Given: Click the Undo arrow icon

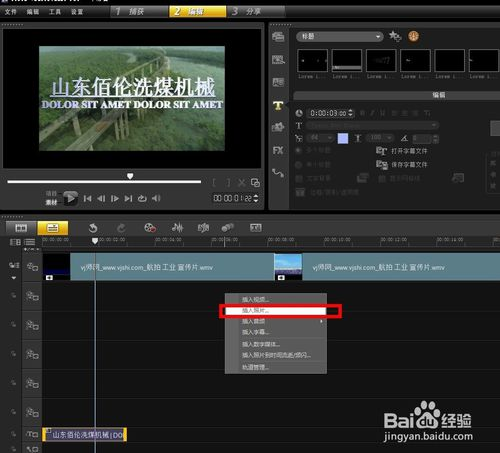Looking at the screenshot, I should coord(93,228).
